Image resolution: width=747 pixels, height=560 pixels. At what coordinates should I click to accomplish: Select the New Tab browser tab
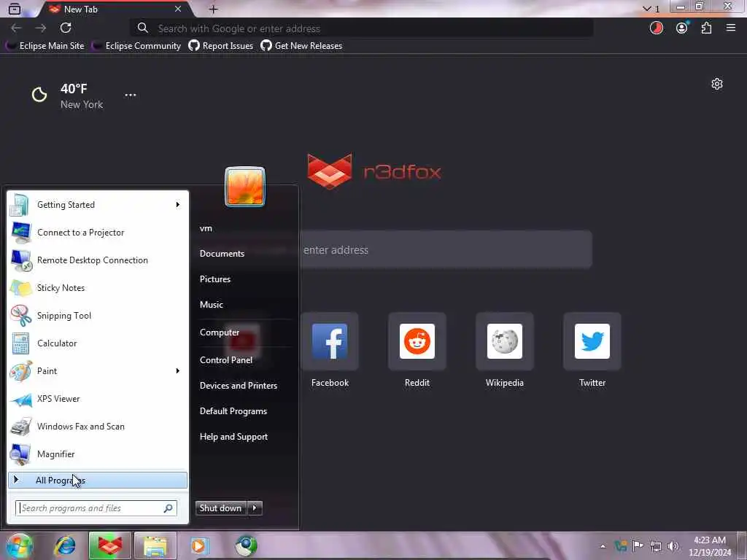tap(115, 9)
